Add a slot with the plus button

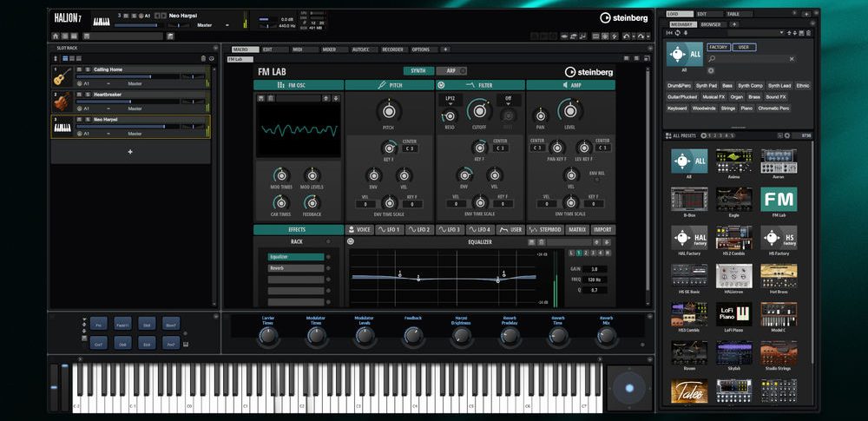click(130, 152)
